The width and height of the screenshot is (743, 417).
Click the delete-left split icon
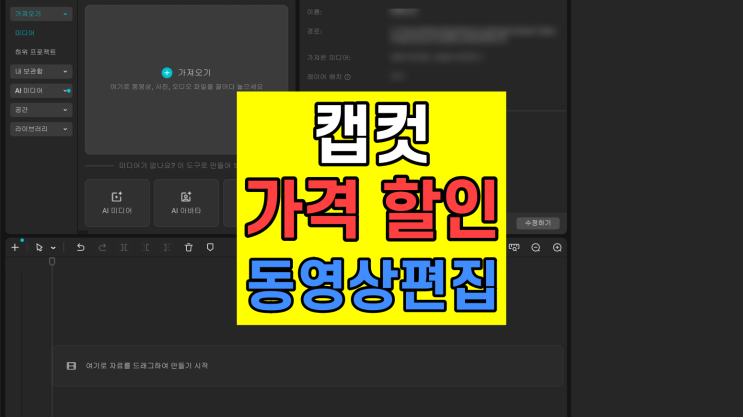coord(146,247)
